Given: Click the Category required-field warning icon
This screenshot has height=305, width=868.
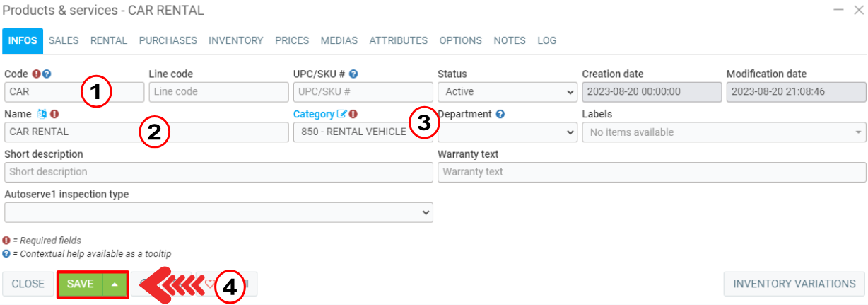Looking at the screenshot, I should 353,114.
